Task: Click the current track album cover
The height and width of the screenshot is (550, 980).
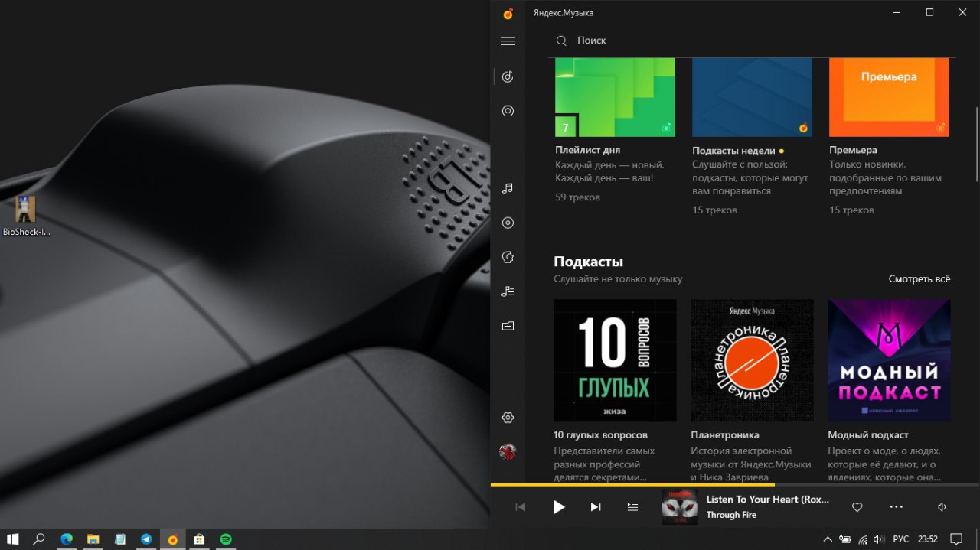Action: (x=680, y=506)
